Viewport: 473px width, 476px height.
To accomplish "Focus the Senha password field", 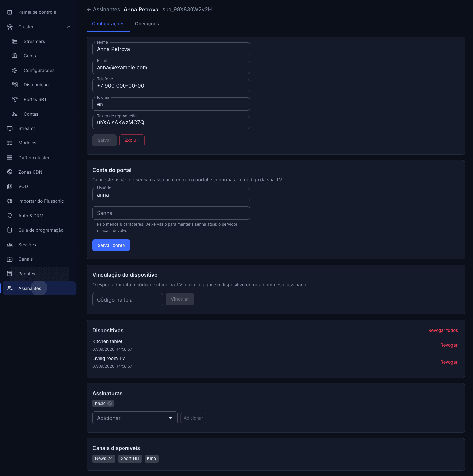I will click(x=171, y=213).
